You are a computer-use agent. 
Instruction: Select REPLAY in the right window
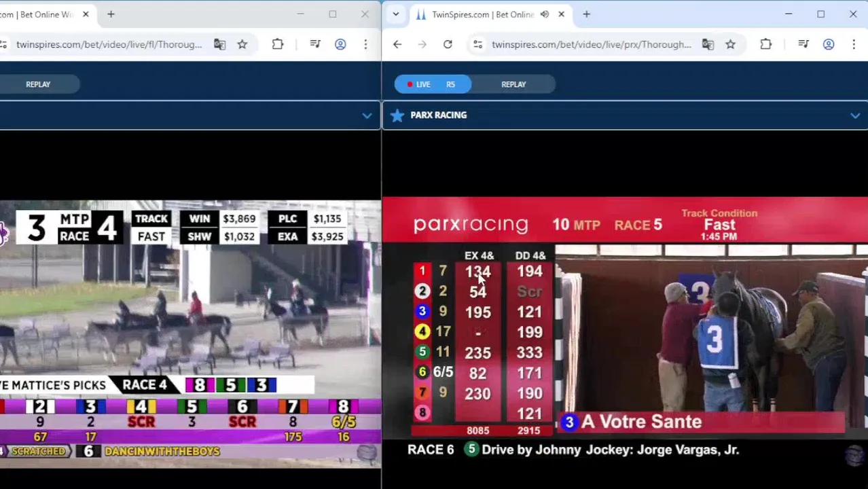(x=513, y=84)
